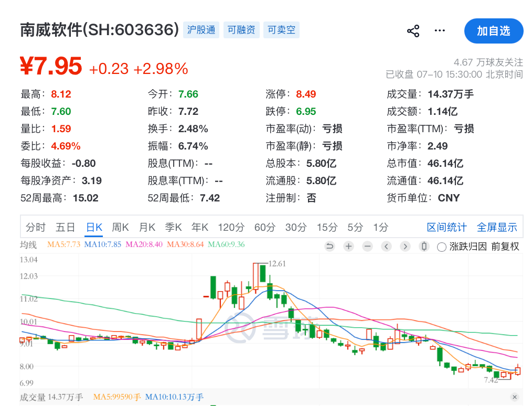The height and width of the screenshot is (406, 532).
Task: Select the 60分 chart tab
Action: pos(264,227)
